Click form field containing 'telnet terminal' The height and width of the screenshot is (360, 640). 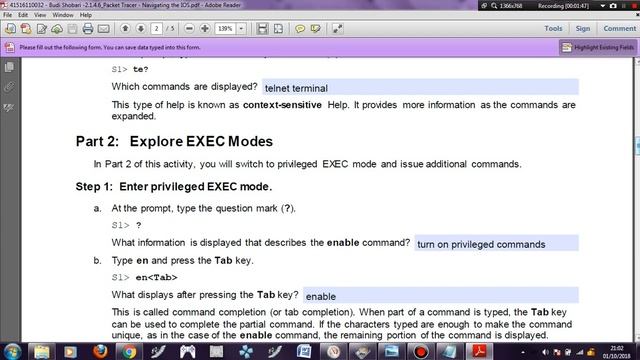tap(420, 87)
